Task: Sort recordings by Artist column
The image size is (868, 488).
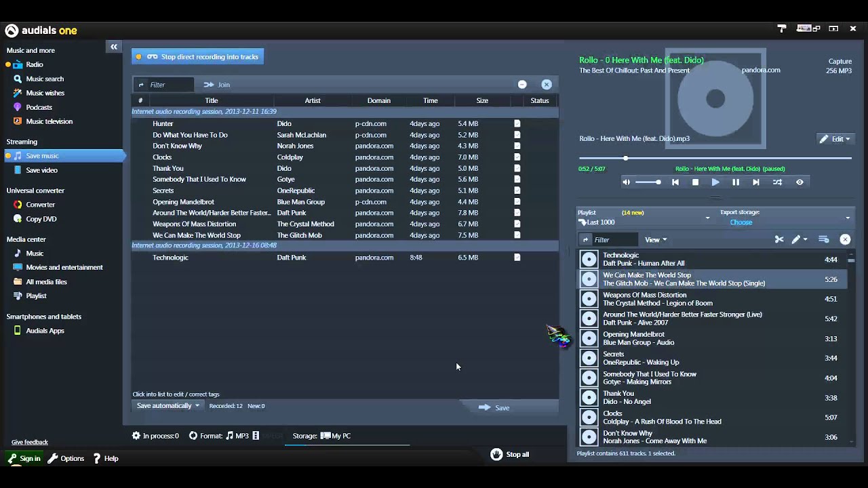Action: (x=313, y=100)
